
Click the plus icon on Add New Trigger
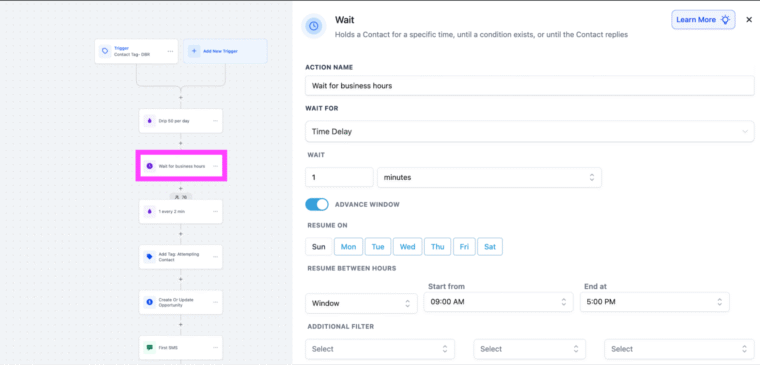[x=194, y=51]
